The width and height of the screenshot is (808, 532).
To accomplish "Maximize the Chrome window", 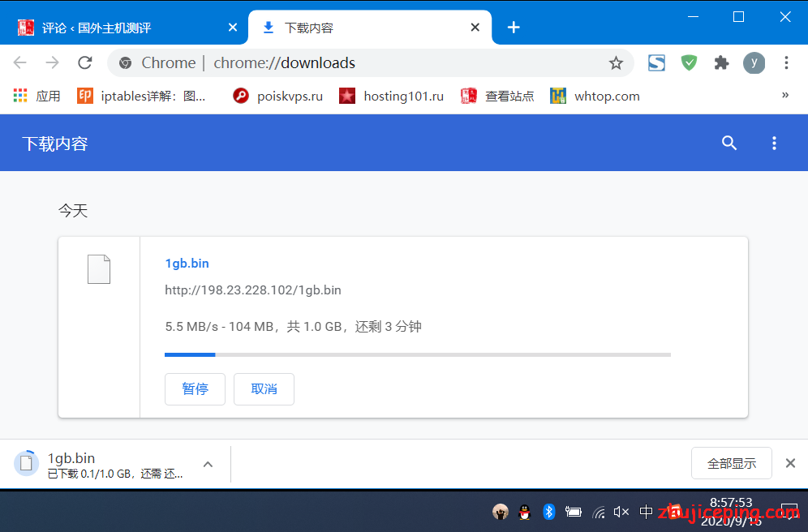I will click(738, 16).
